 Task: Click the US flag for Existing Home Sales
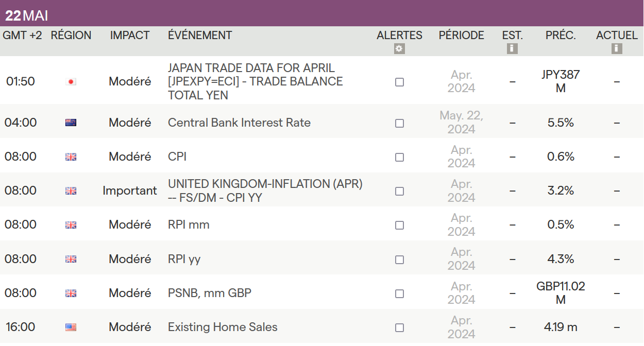(71, 327)
